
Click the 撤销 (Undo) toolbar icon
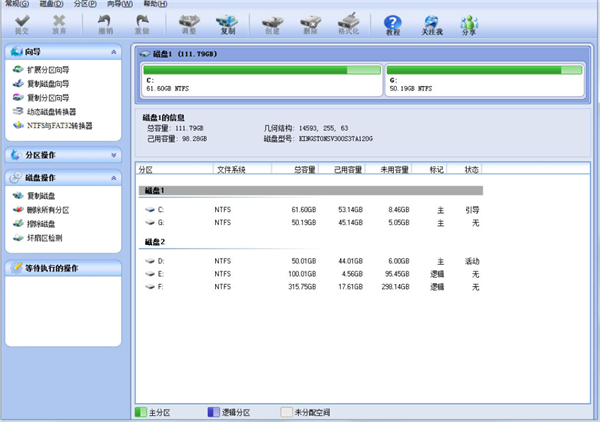105,24
